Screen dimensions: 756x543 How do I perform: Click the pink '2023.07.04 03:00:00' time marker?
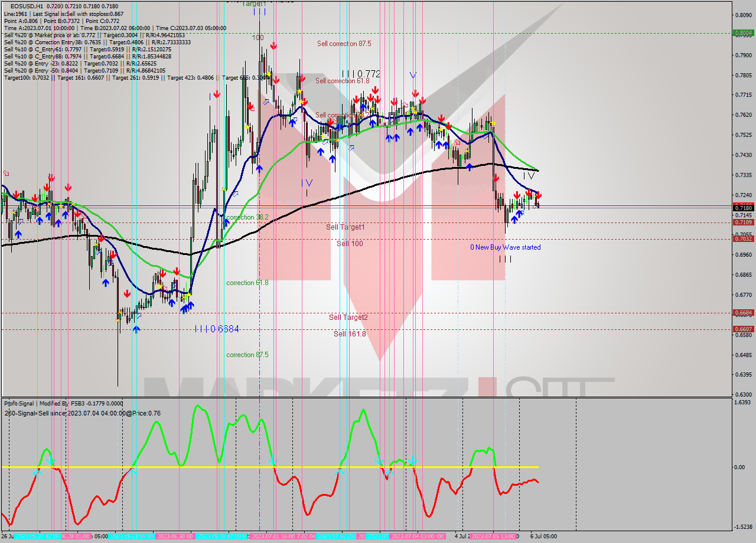[x=417, y=537]
